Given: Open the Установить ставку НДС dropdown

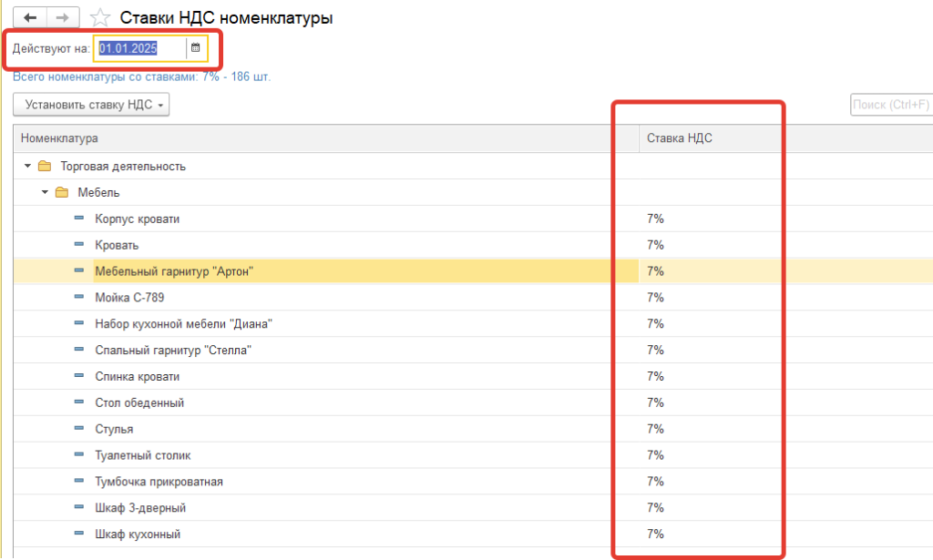Looking at the screenshot, I should tap(91, 105).
